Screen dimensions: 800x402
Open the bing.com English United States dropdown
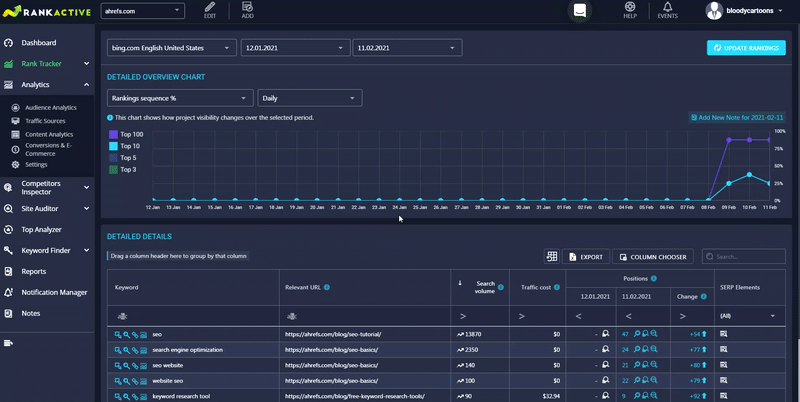(x=171, y=48)
